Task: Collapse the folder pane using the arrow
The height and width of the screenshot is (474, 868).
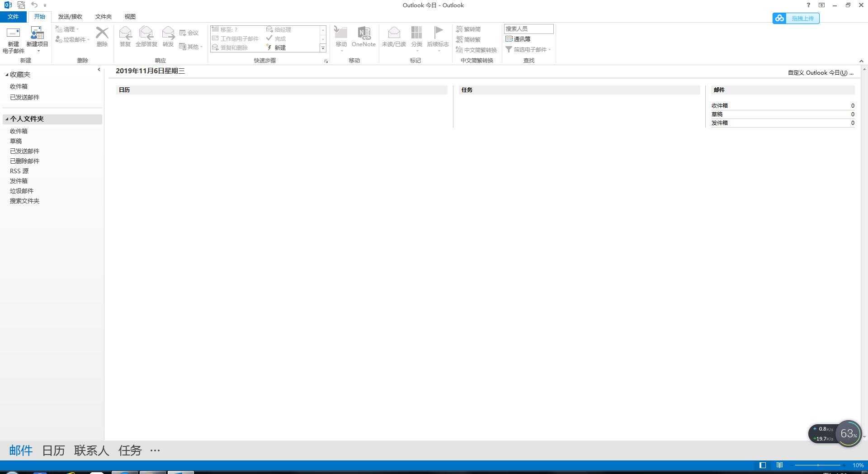Action: point(99,70)
